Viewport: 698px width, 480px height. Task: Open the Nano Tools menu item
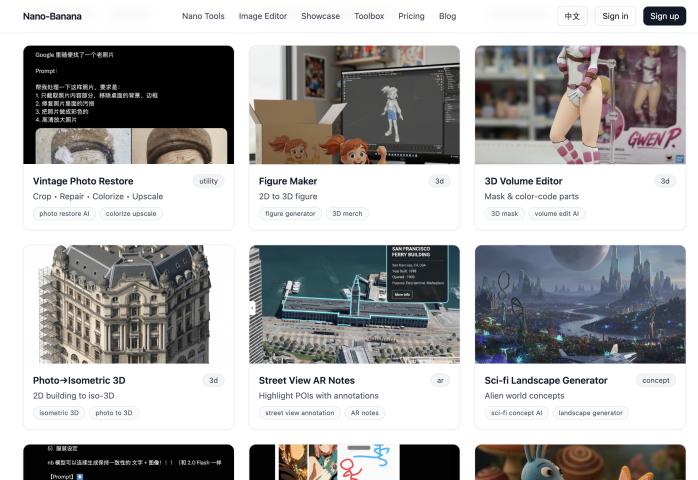point(203,16)
